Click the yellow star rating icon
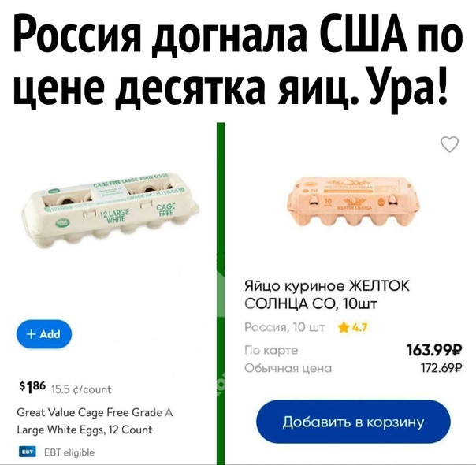This screenshot has width=476, height=465. point(344,328)
